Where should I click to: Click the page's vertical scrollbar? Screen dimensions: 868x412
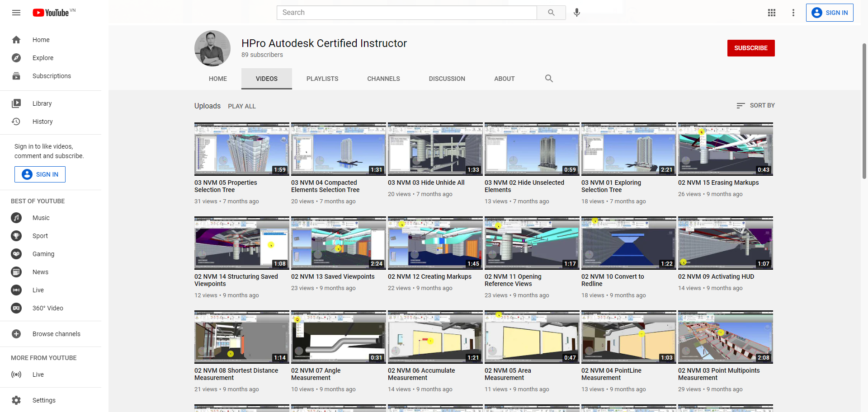[x=864, y=111]
